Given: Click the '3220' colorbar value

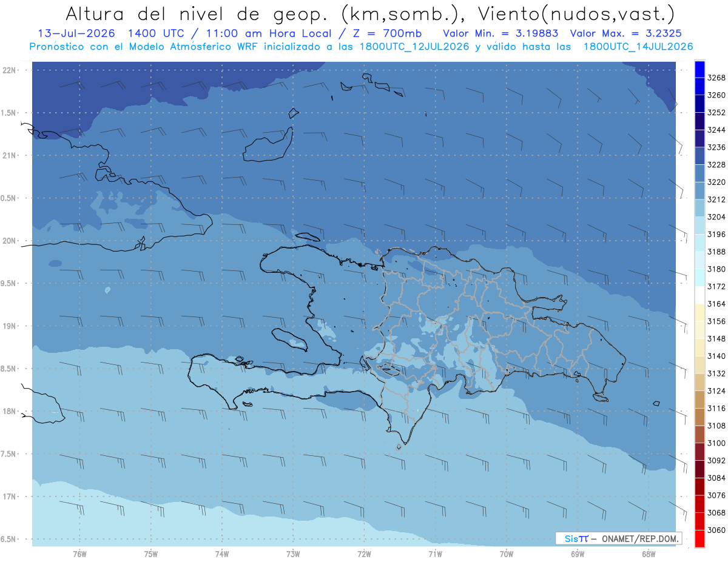Looking at the screenshot, I should [716, 182].
